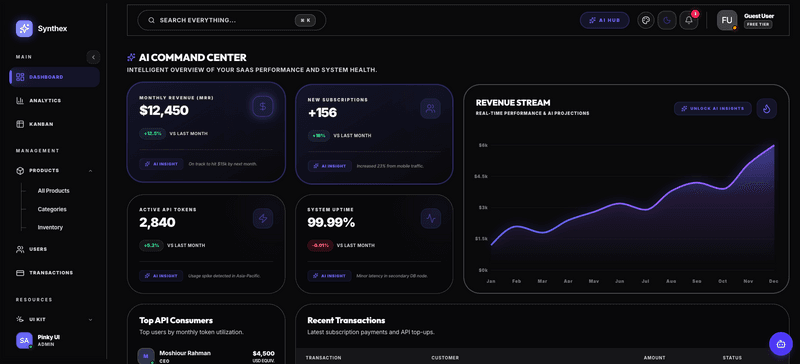The height and width of the screenshot is (364, 800).
Task: Open the theme color palette icon
Action: [646, 20]
